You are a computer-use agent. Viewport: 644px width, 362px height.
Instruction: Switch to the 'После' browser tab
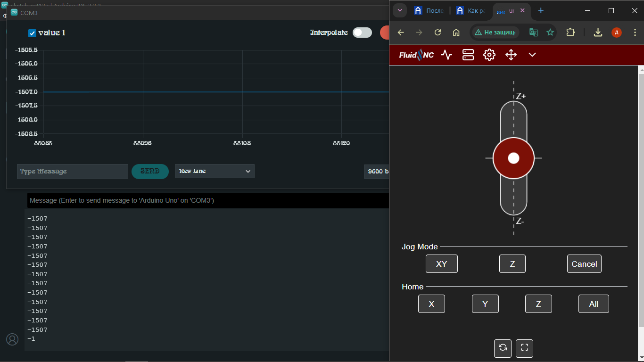click(x=429, y=10)
